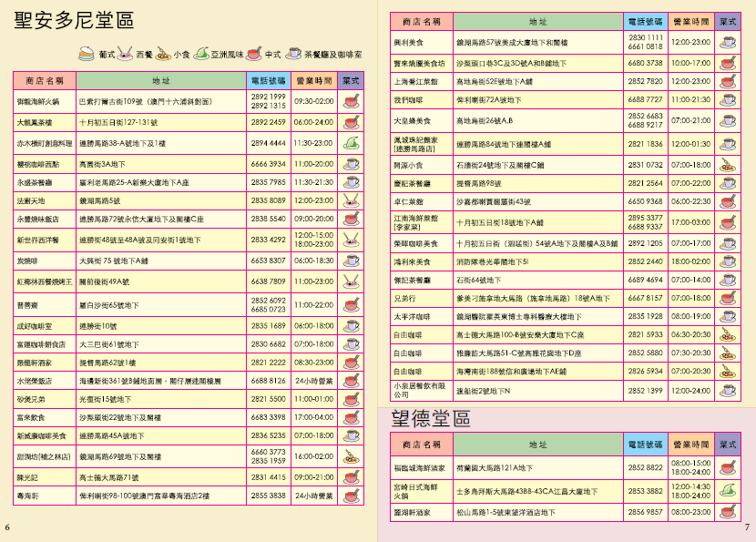Click the 西餐 Western food legend icon

pyautogui.click(x=126, y=54)
